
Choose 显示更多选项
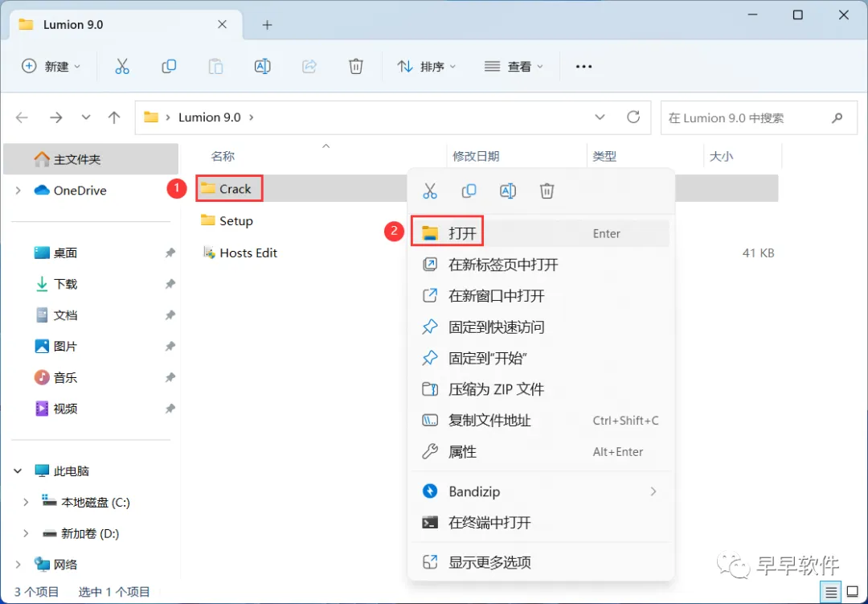click(x=541, y=562)
